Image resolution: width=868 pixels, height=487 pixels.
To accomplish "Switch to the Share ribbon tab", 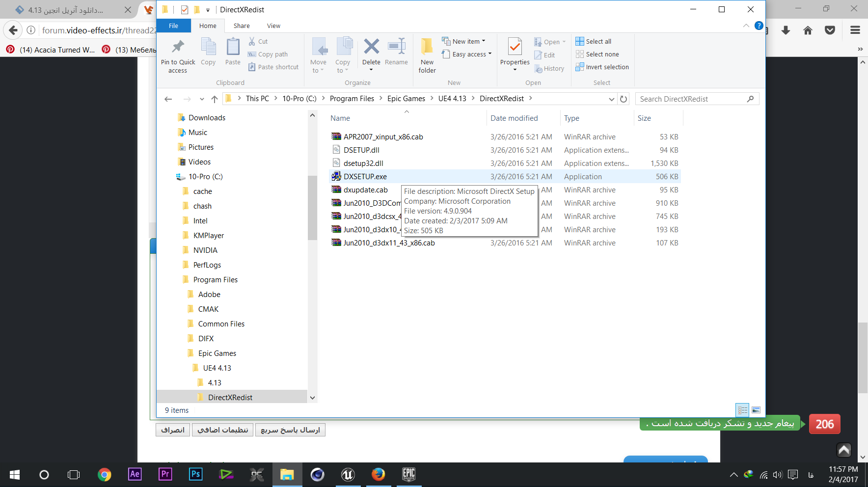I will [x=242, y=26].
